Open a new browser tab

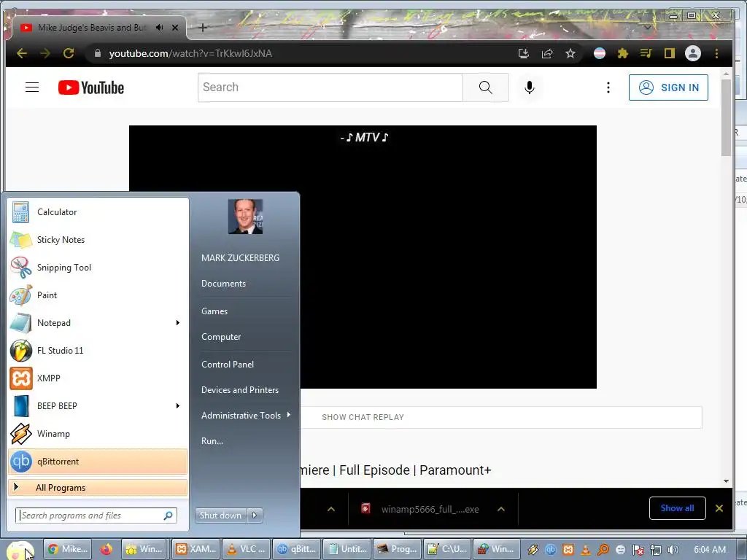203,28
